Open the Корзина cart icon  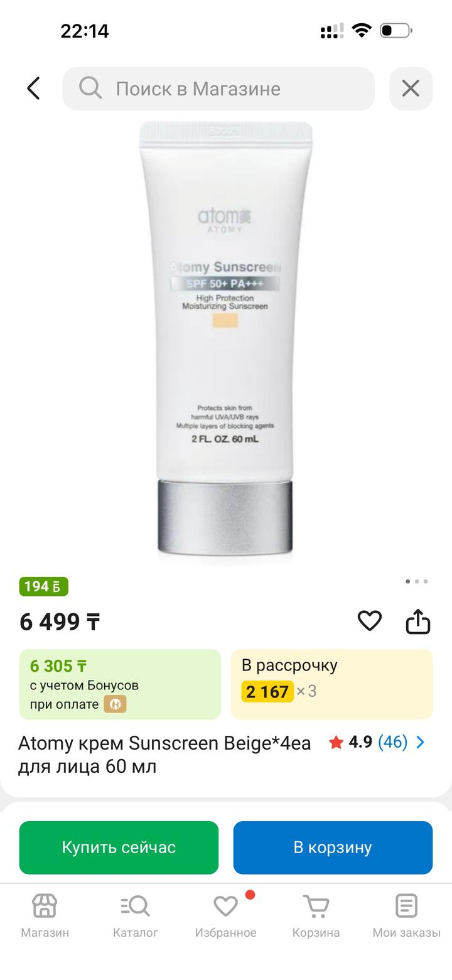[316, 915]
